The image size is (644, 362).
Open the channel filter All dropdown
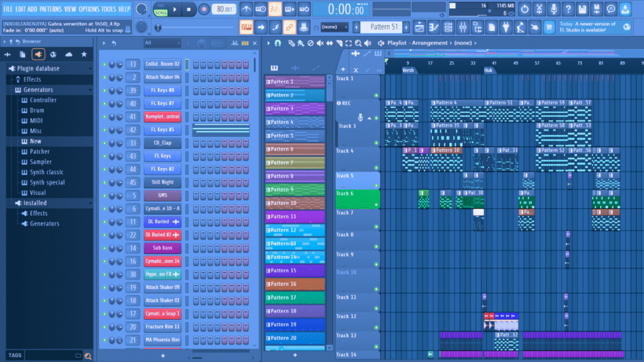(x=162, y=43)
